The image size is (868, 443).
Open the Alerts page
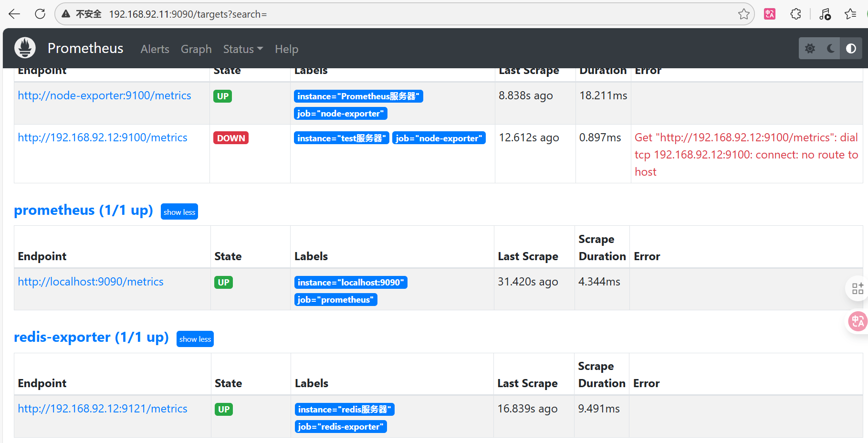pos(155,49)
